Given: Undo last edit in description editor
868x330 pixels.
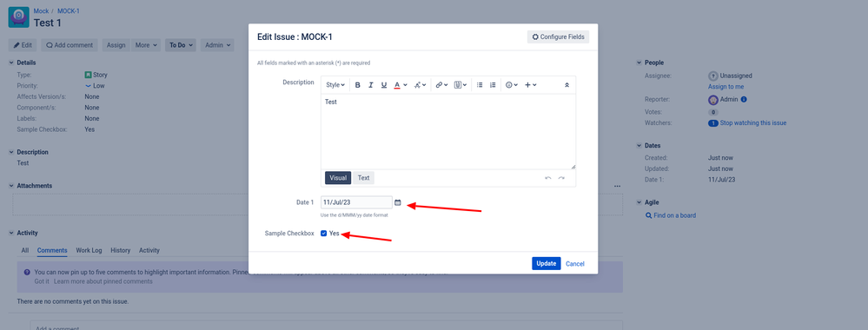Looking at the screenshot, I should [548, 178].
